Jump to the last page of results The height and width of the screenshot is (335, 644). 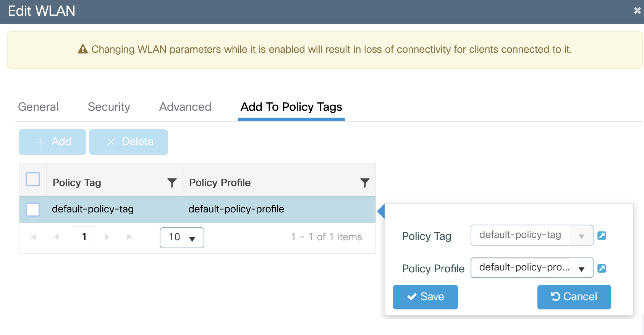click(130, 237)
